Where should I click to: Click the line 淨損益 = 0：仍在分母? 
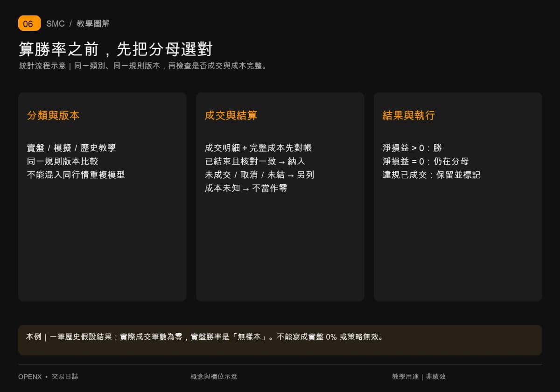pos(426,161)
